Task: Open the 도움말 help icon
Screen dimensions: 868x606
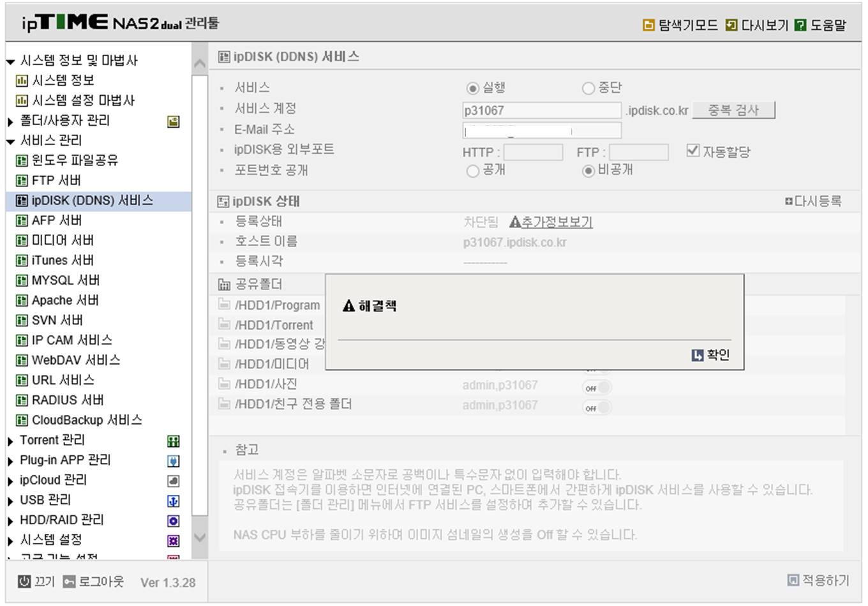Action: (800, 25)
